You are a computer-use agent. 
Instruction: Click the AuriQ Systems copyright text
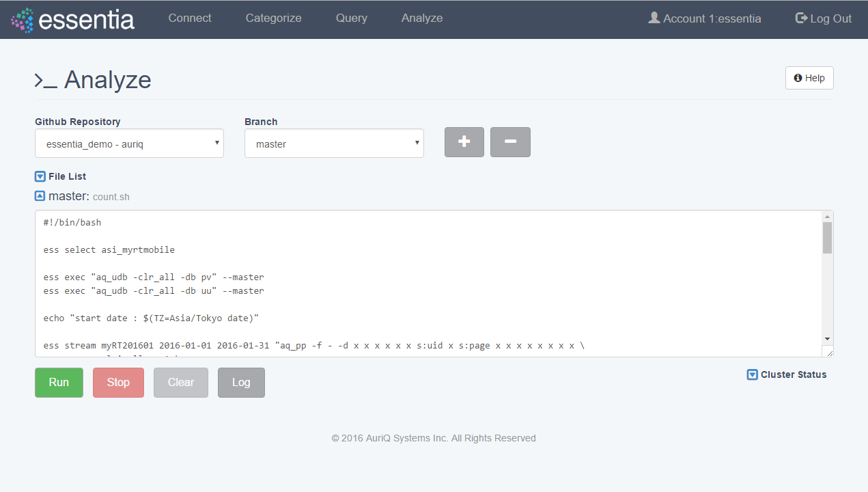point(434,438)
